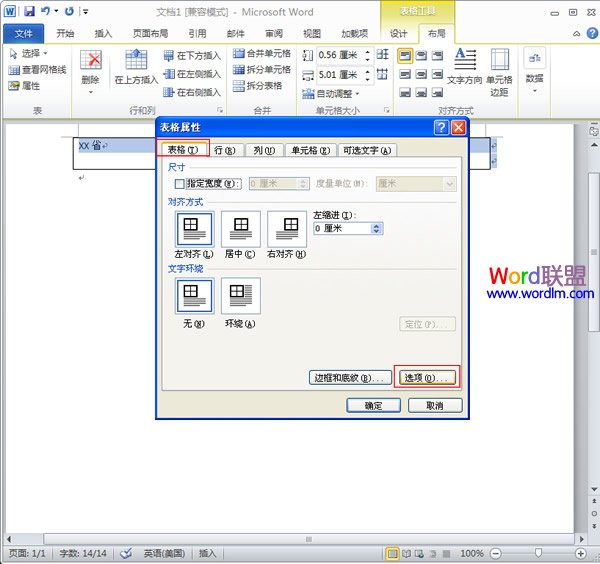Click Insert Left (在左侧插入)
Screen dimensions: 600x564
coord(192,74)
